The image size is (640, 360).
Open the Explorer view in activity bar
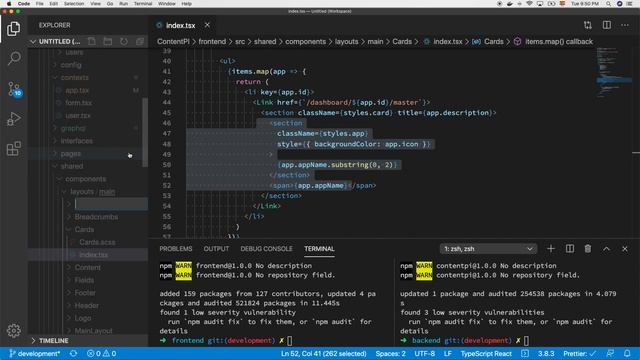click(13, 29)
